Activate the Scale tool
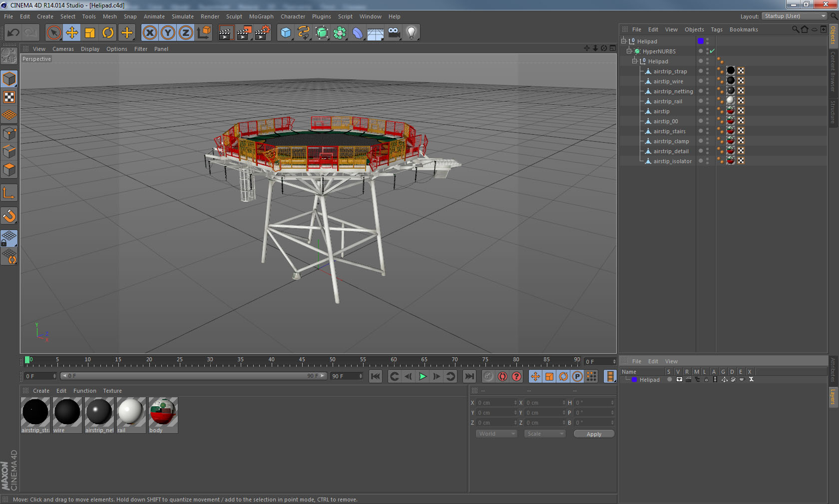The width and height of the screenshot is (839, 504). tap(90, 33)
